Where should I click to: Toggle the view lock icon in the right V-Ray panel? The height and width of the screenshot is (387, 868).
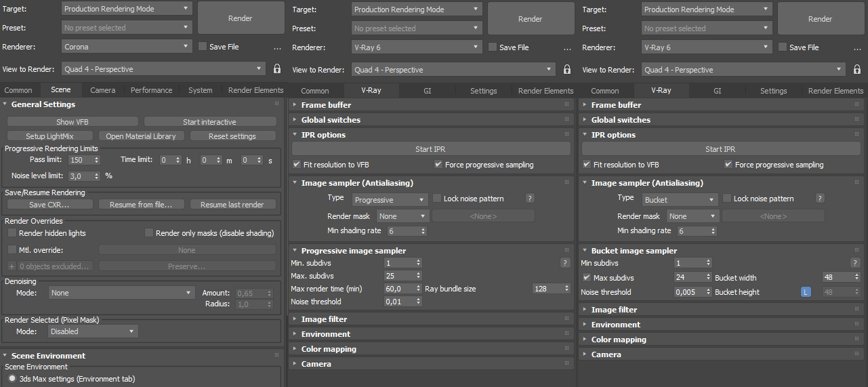click(857, 70)
